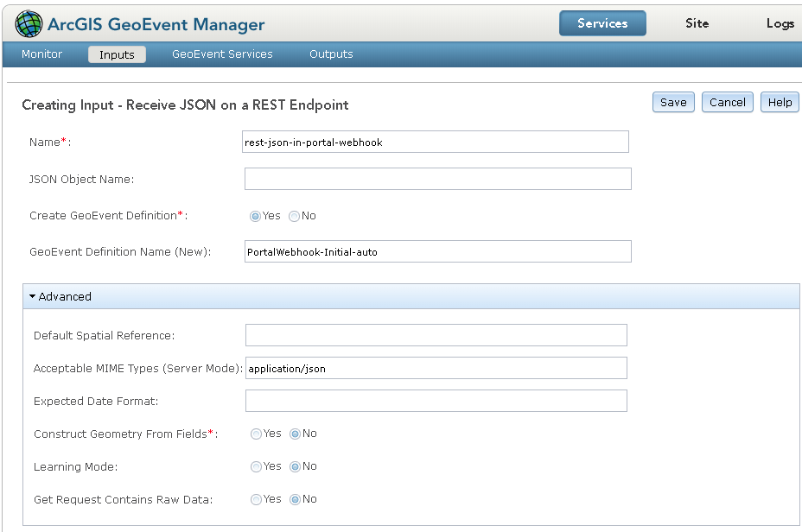The width and height of the screenshot is (802, 532).
Task: Switch to the Inputs tab
Action: pos(118,54)
